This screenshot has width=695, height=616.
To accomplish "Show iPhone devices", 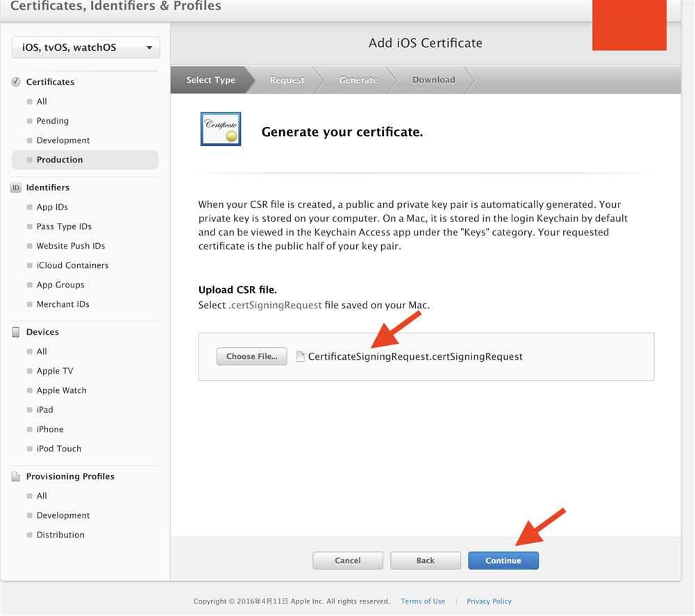I will coord(50,429).
